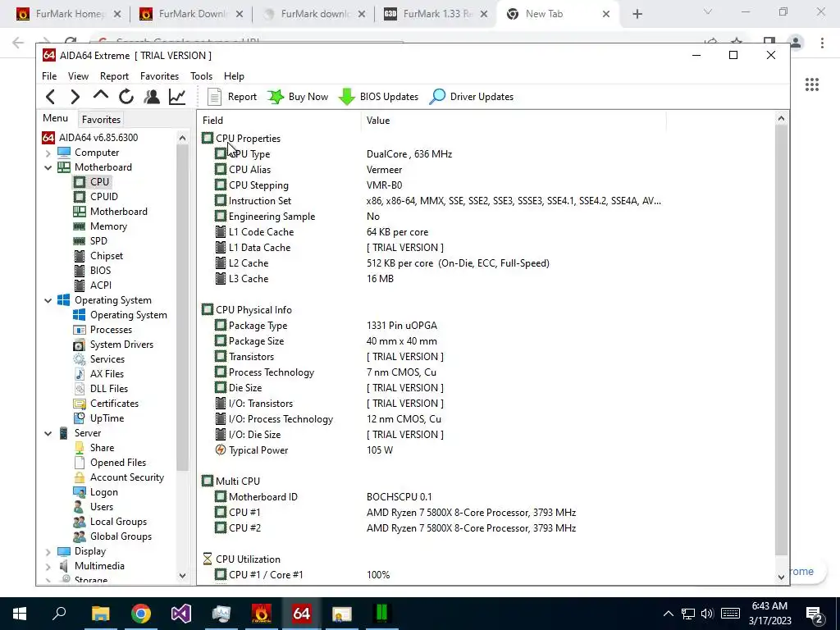This screenshot has width=840, height=630.
Task: Click the volume icon in system tray
Action: (707, 614)
